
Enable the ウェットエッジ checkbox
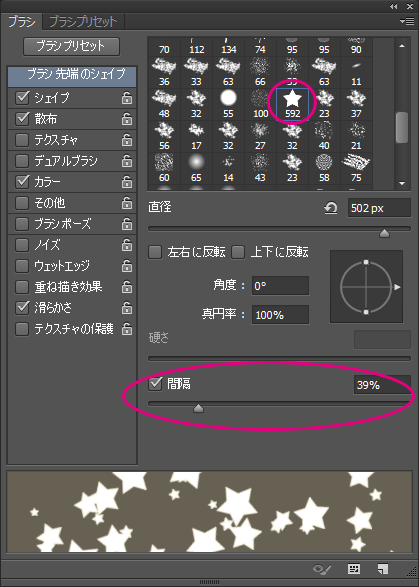pos(22,266)
